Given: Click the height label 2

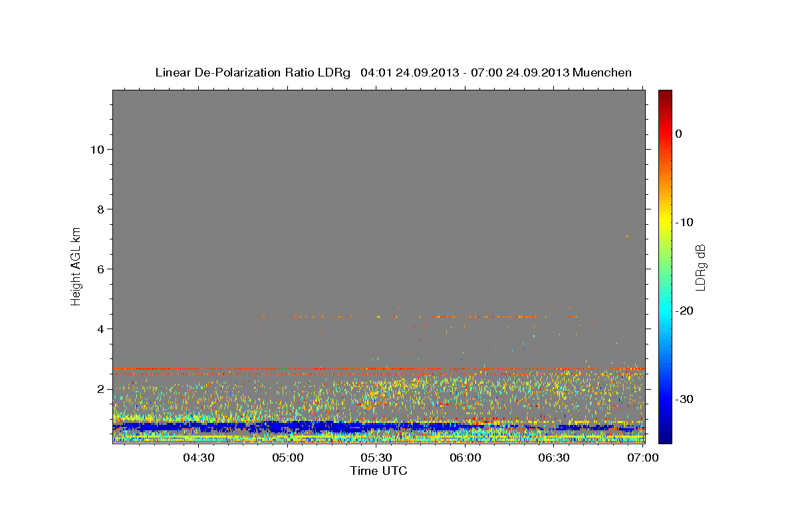Looking at the screenshot, I should tap(100, 389).
